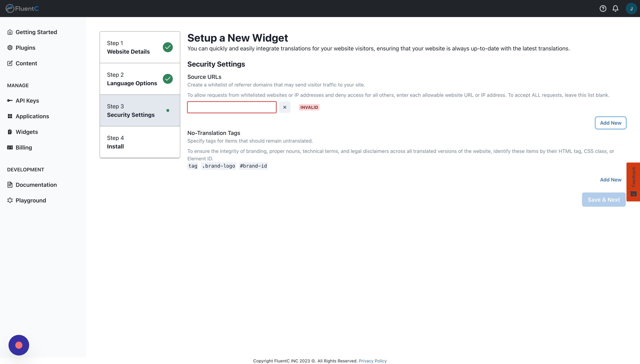
Task: Focus the Source URL input field
Action: click(231, 107)
